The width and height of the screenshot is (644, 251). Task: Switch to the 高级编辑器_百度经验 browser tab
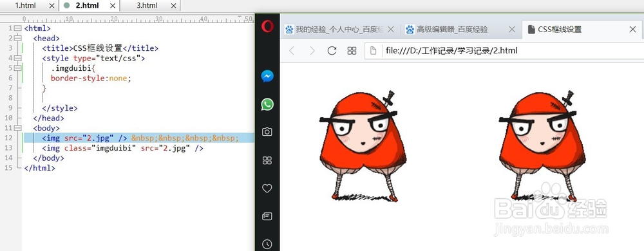click(460, 29)
